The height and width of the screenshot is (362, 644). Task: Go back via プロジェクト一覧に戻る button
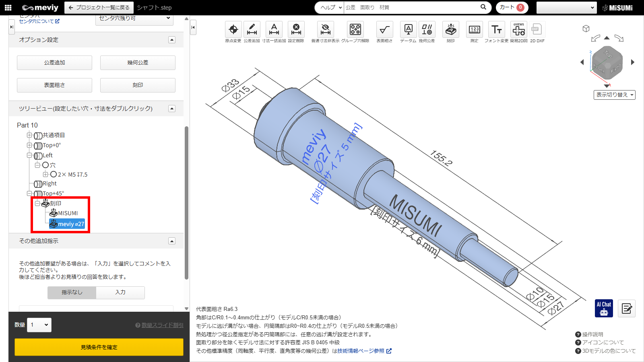click(x=99, y=8)
